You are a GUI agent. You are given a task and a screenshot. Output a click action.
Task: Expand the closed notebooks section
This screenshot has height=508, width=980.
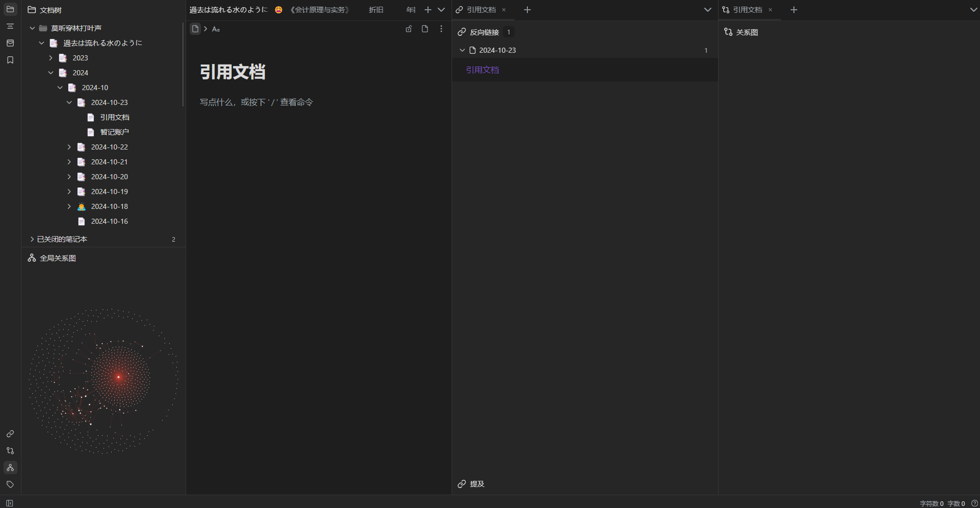click(32, 239)
